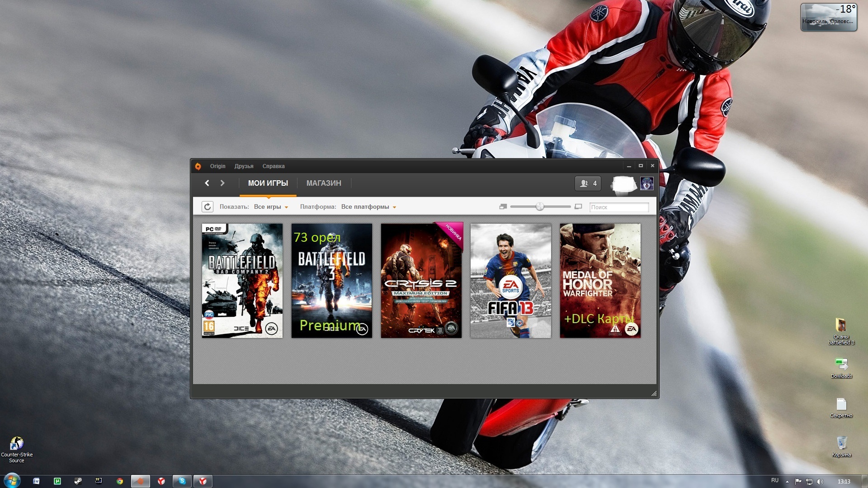
Task: Click the Chrome icon in taskbar
Action: [120, 481]
